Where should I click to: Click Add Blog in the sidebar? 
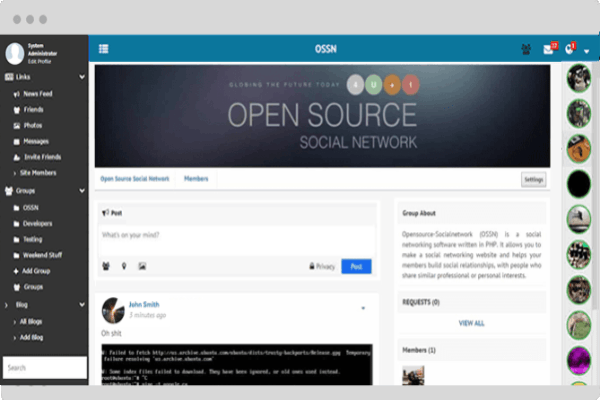(31, 338)
